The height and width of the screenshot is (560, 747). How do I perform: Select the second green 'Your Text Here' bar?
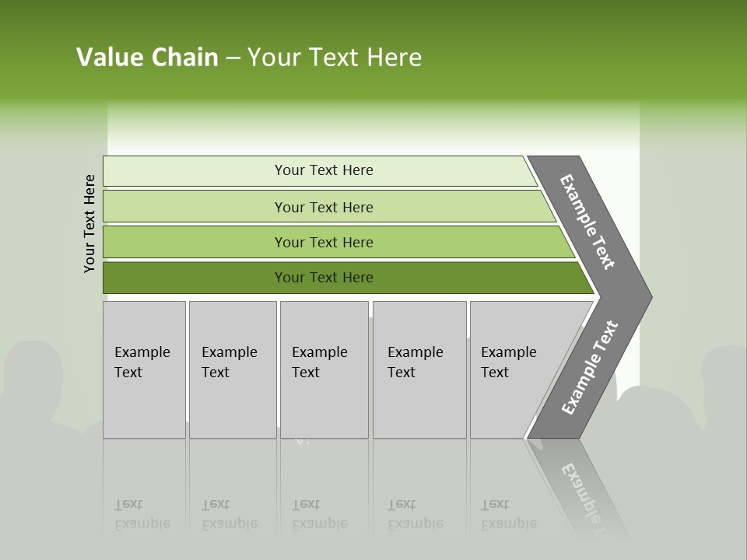(x=329, y=206)
